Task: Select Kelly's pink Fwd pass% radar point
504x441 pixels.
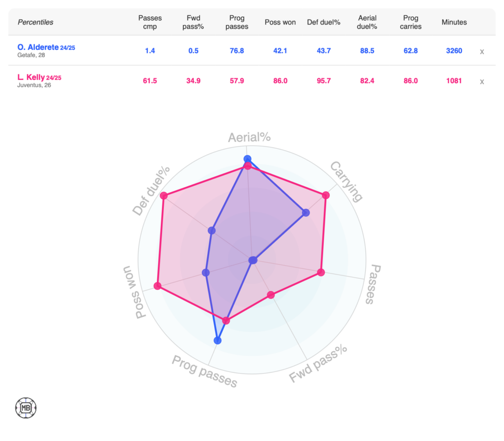Action: pos(270,295)
